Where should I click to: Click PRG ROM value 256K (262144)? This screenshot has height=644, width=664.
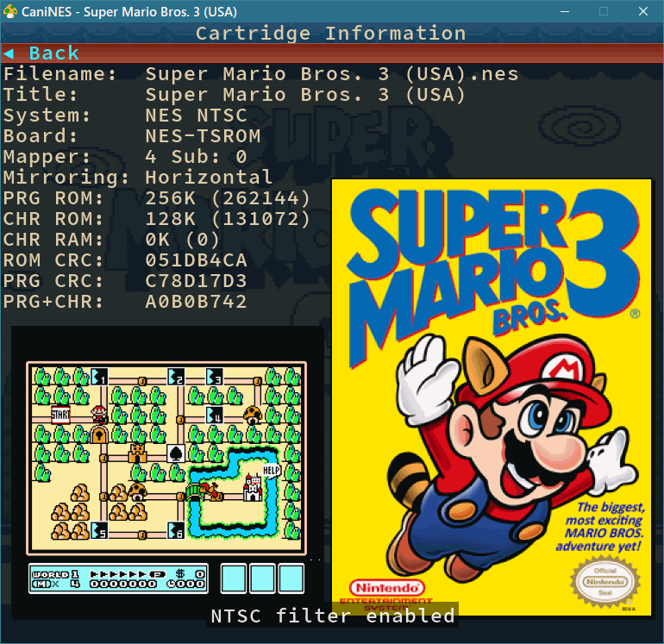pos(228,198)
